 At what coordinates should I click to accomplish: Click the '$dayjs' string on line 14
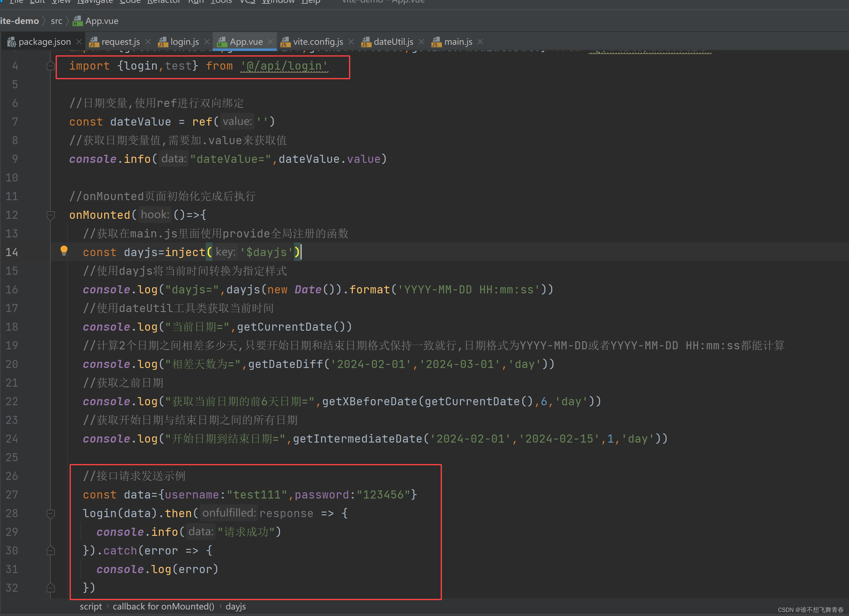pos(266,252)
